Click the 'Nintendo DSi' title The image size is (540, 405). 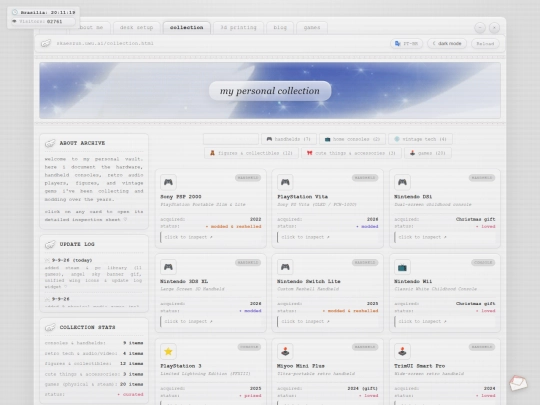pos(413,197)
